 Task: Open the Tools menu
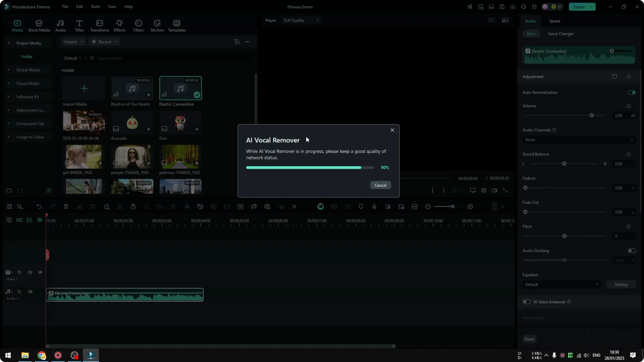click(x=95, y=7)
